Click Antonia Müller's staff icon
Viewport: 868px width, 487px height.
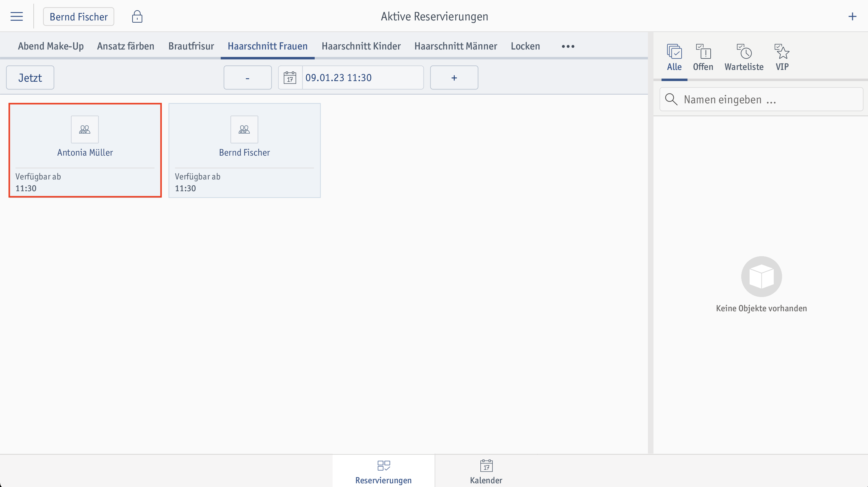tap(85, 130)
